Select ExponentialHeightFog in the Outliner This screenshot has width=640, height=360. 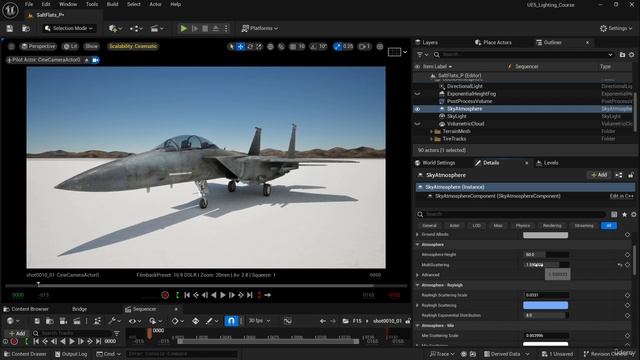[x=471, y=94]
